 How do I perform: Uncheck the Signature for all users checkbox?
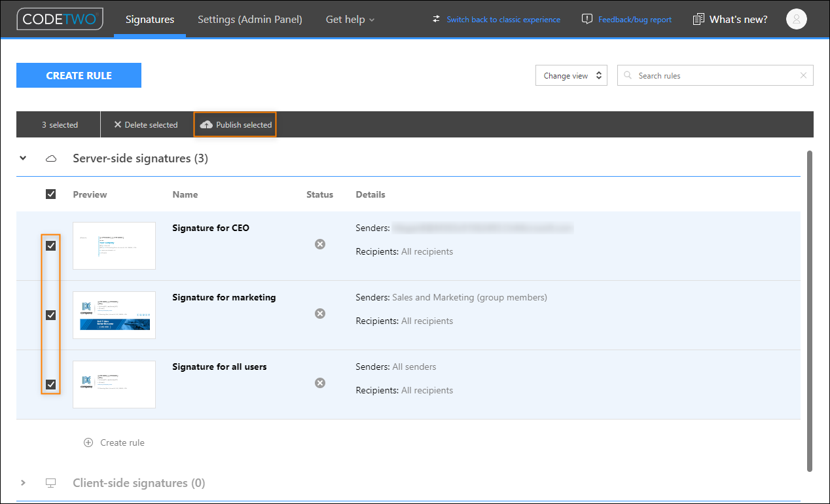coord(51,384)
